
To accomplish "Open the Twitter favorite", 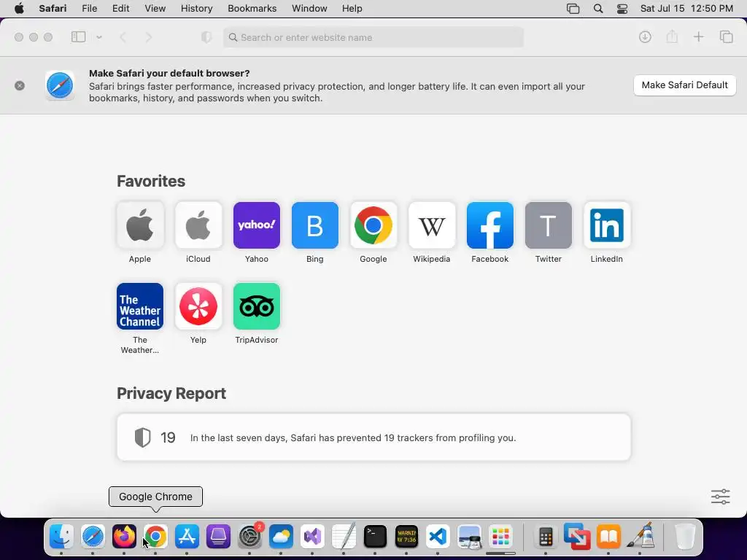I will [x=549, y=225].
